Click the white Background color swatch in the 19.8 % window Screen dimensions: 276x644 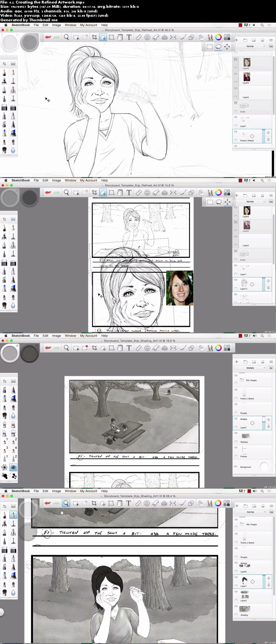click(264, 466)
